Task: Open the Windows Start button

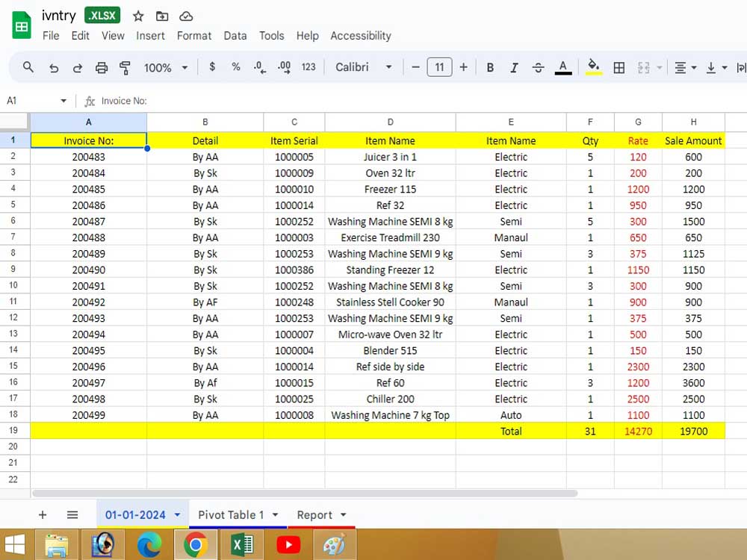Action: [15, 544]
